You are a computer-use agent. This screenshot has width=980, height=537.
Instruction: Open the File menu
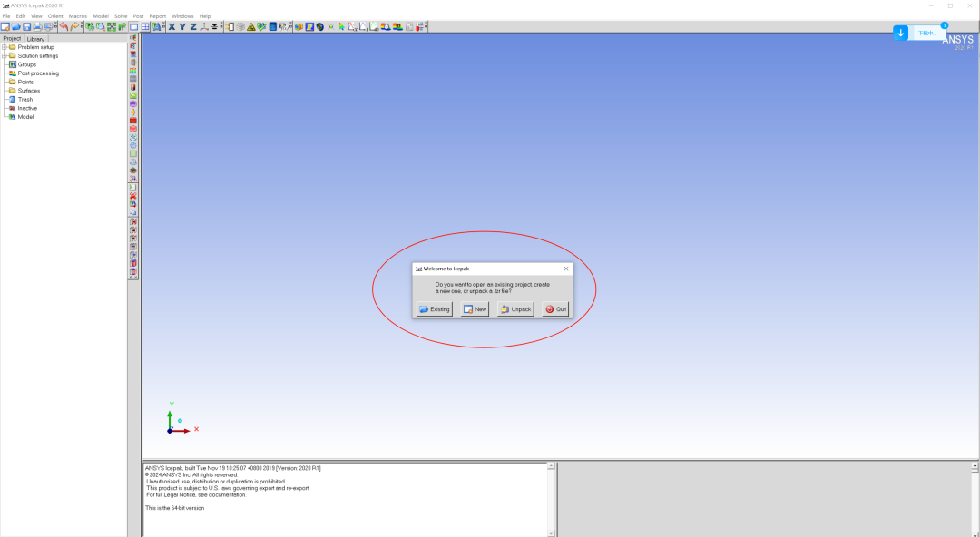tap(6, 16)
